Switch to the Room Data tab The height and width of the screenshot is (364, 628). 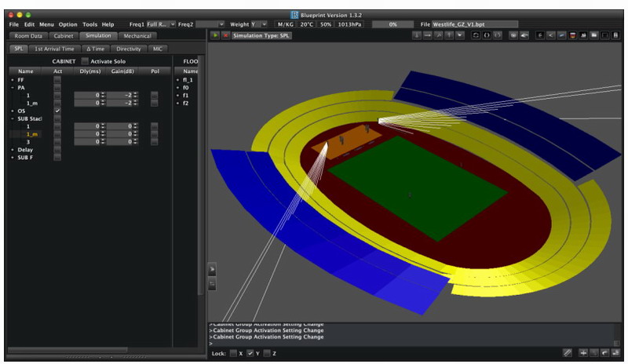(x=28, y=36)
